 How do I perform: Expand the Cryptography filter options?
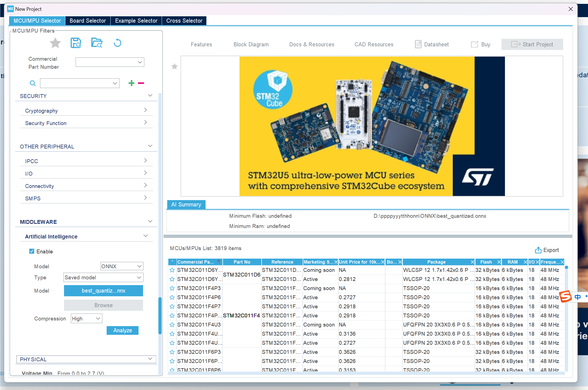click(x=145, y=110)
